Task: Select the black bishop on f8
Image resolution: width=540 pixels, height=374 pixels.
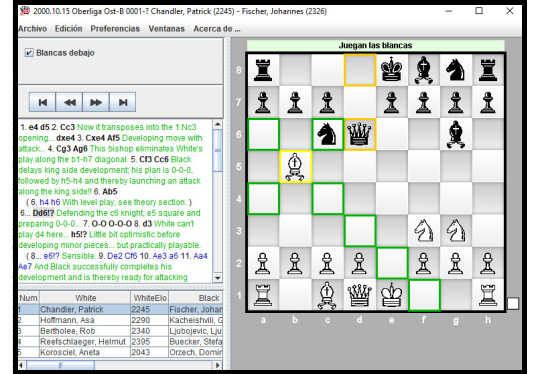Action: 424,70
